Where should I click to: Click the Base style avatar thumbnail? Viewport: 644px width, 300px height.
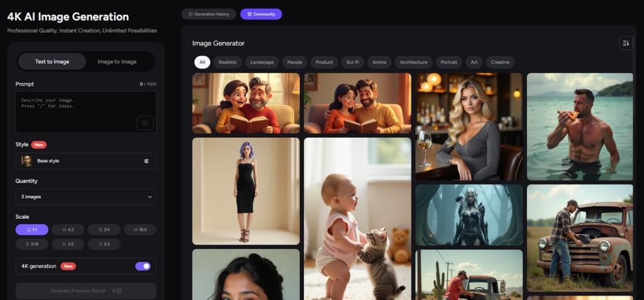(26, 160)
